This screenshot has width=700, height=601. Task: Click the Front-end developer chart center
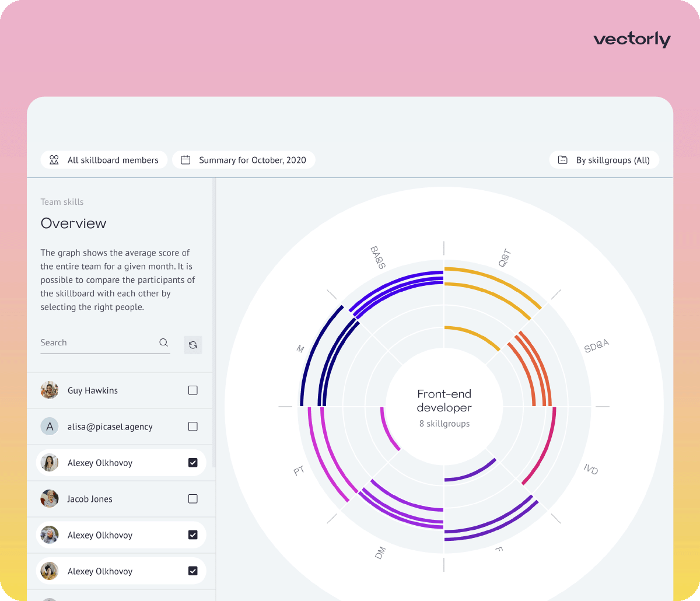[444, 407]
